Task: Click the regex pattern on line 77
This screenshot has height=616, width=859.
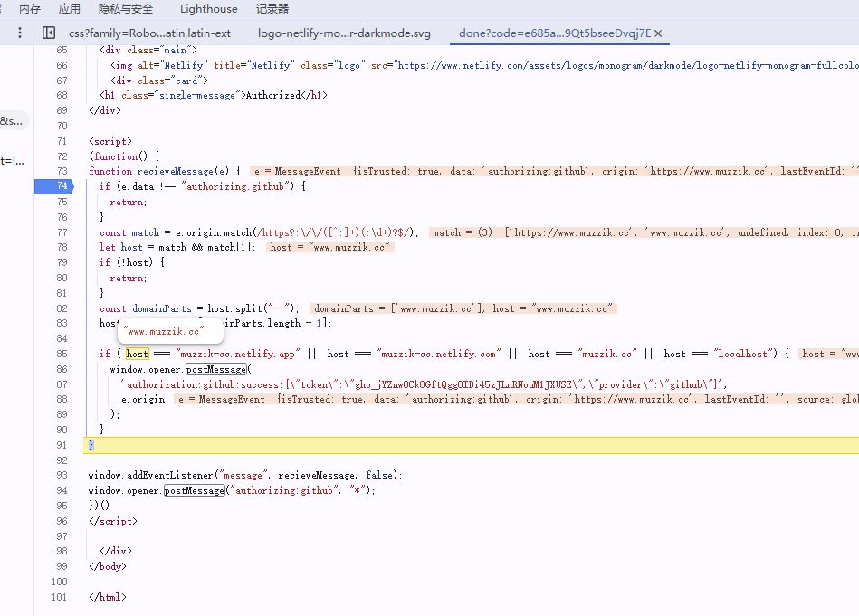Action: click(x=335, y=232)
